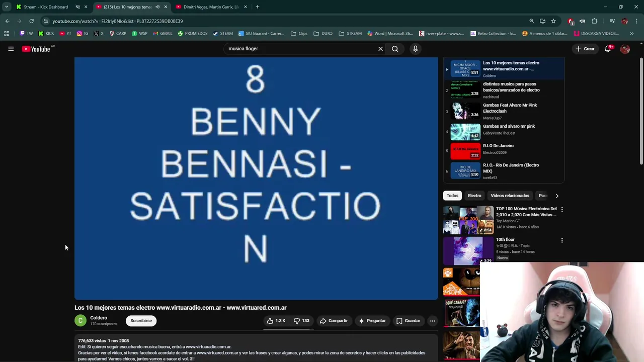Viewport: 644px width, 362px height.
Task: Run search with magnifier button
Action: (x=395, y=49)
